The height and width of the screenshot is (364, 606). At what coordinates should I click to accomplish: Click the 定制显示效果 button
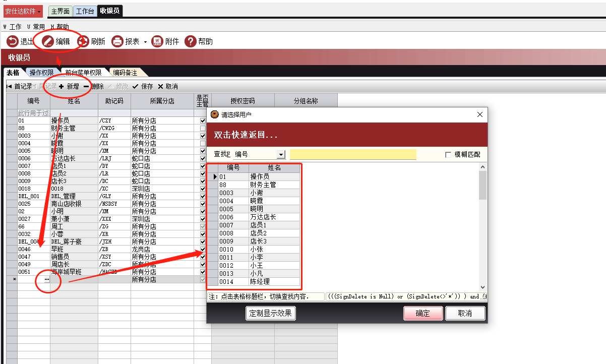(x=271, y=313)
